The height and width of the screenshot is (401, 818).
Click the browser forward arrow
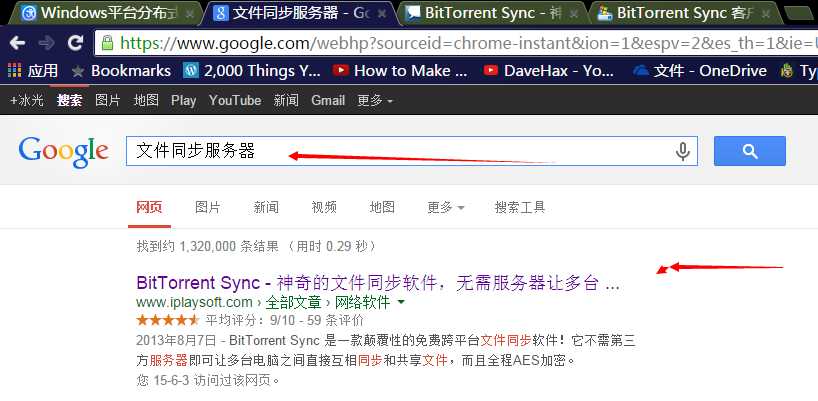46,43
